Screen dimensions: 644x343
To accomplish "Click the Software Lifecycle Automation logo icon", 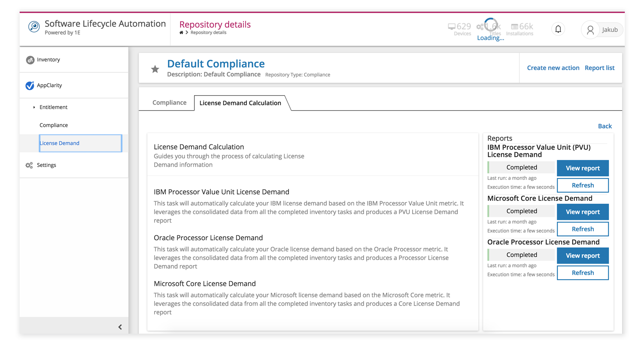I will click(x=34, y=27).
